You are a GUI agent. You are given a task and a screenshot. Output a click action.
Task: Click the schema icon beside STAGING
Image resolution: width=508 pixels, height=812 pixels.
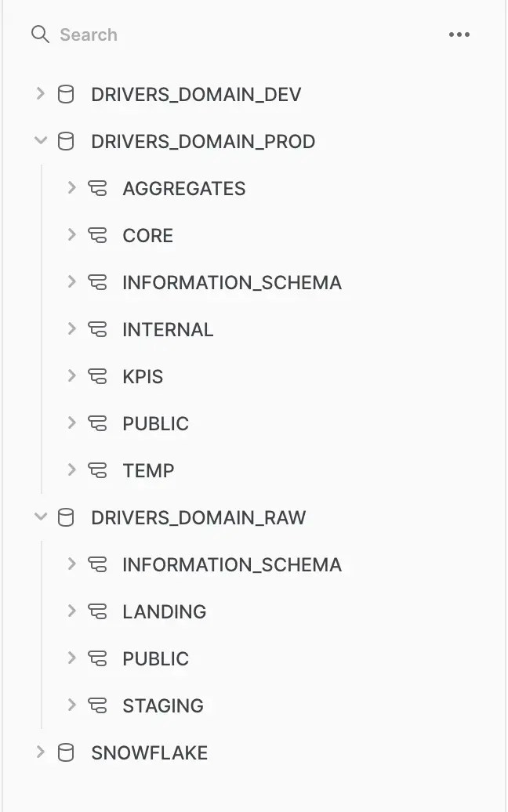pyautogui.click(x=98, y=705)
